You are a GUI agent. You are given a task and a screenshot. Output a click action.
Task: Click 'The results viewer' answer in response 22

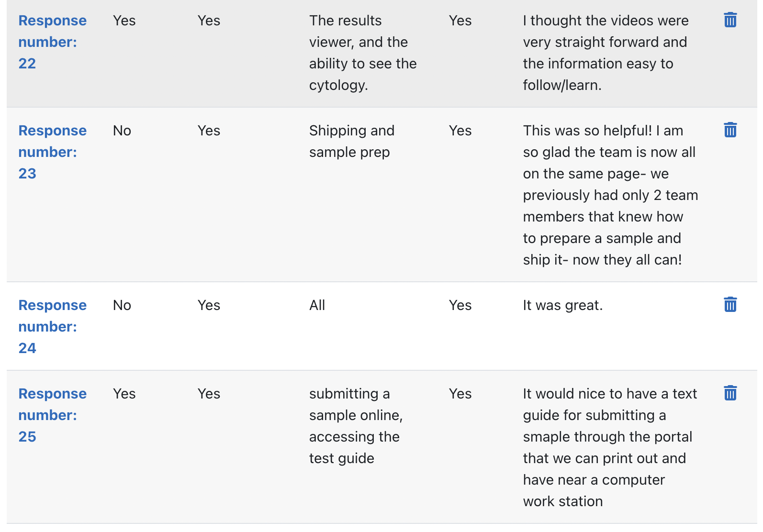pos(363,53)
